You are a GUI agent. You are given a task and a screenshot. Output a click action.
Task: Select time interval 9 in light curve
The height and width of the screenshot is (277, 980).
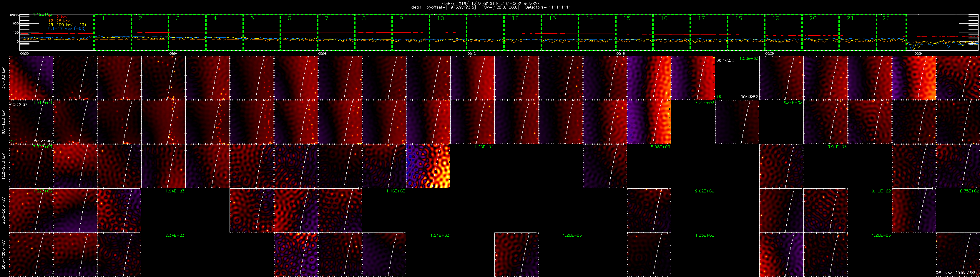coord(411,32)
